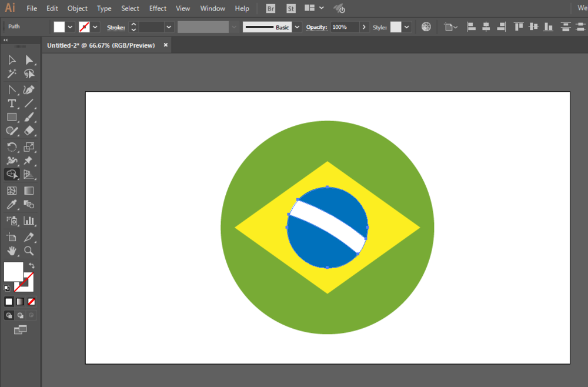Enable Draw Normal mode
The height and width of the screenshot is (387, 588).
pyautogui.click(x=9, y=315)
